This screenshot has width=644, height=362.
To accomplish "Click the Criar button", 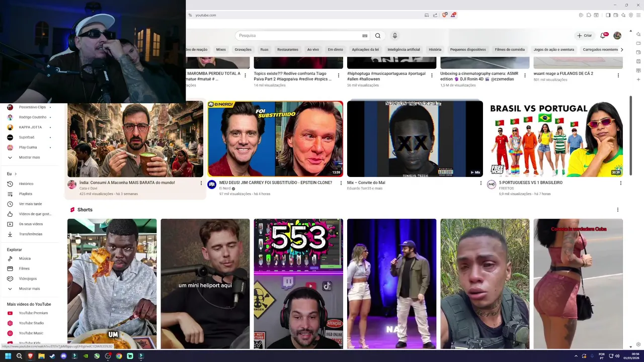I will pos(585,36).
